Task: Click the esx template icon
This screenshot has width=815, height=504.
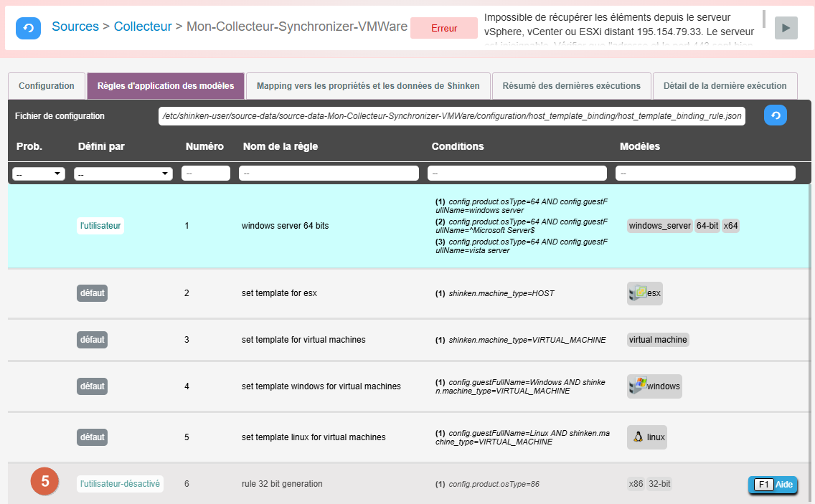Action: [637, 293]
